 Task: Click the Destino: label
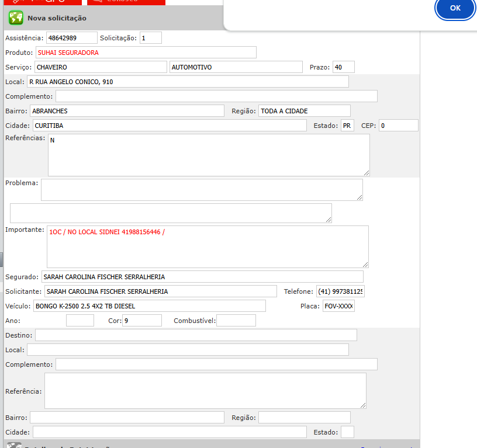19,335
